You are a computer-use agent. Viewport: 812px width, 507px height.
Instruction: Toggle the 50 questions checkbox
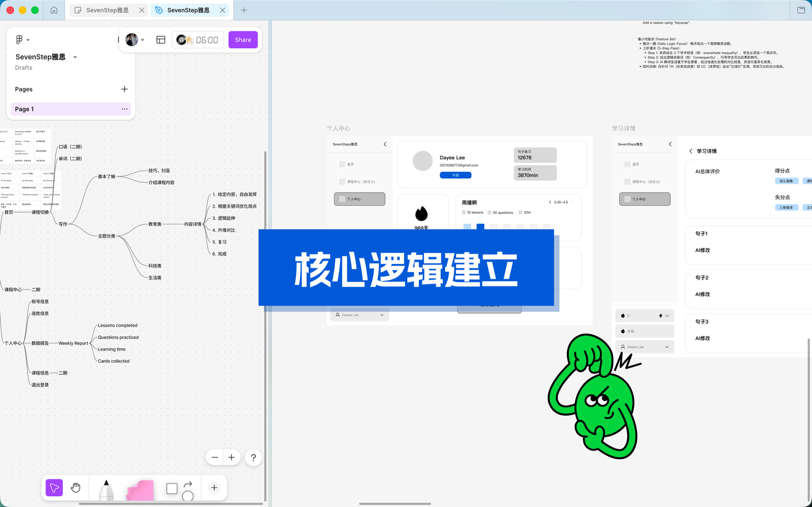point(489,212)
